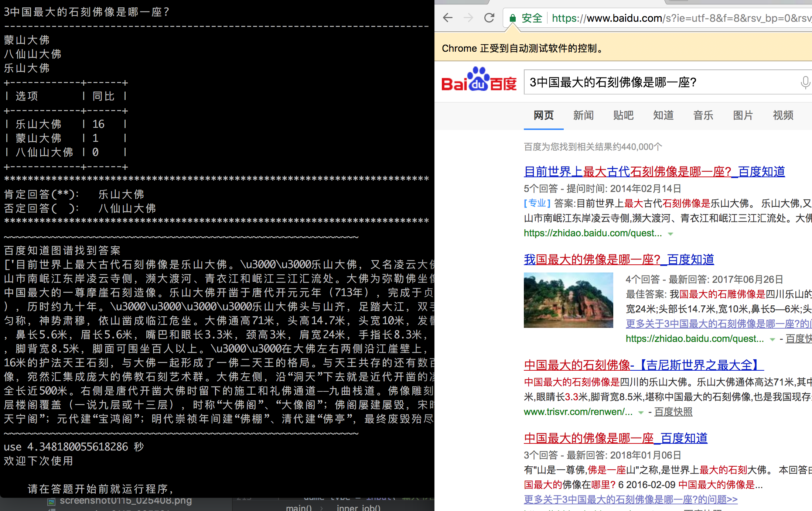Click 百度快照 link under trisvr result

(673, 412)
